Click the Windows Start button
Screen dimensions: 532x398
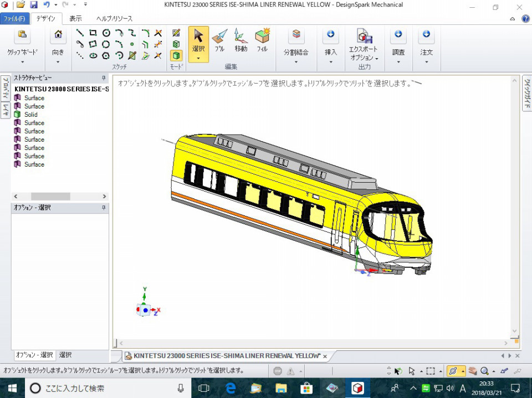12,388
